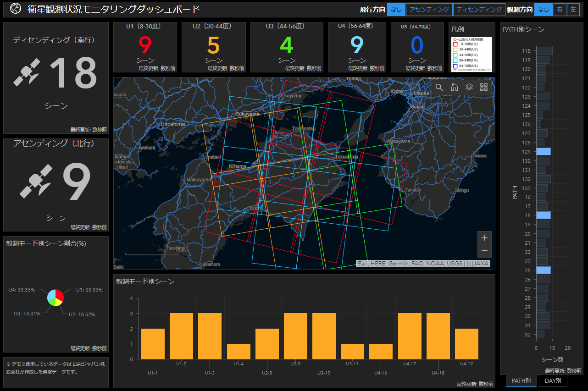
Task: Click the globe icon in header
Action: pos(16,9)
